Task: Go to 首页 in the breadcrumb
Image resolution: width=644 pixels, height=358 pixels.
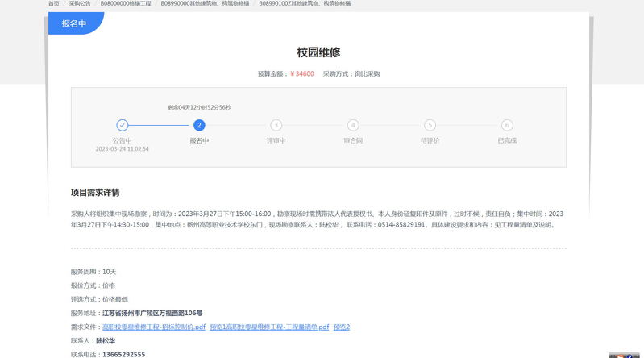Action: coord(53,4)
